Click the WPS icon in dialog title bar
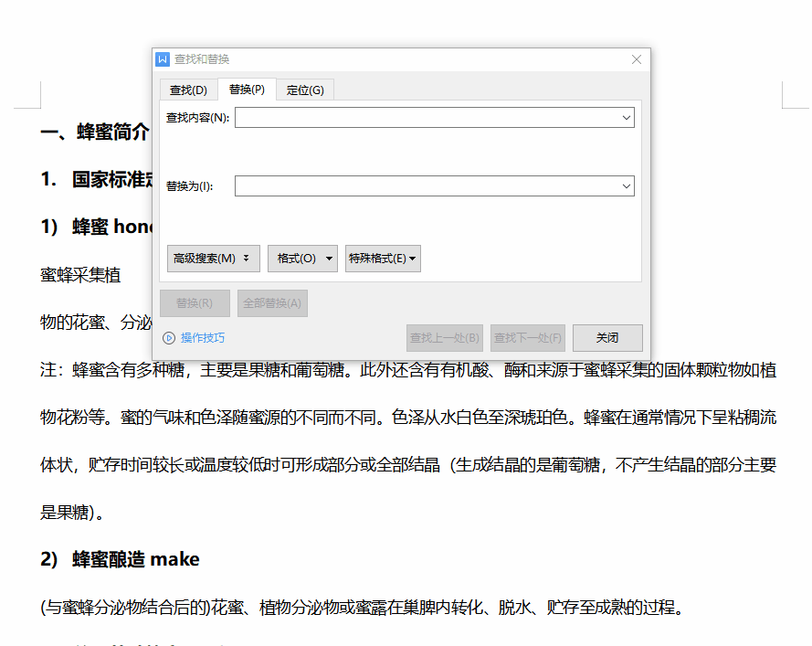The height and width of the screenshot is (646, 812). 163,59
